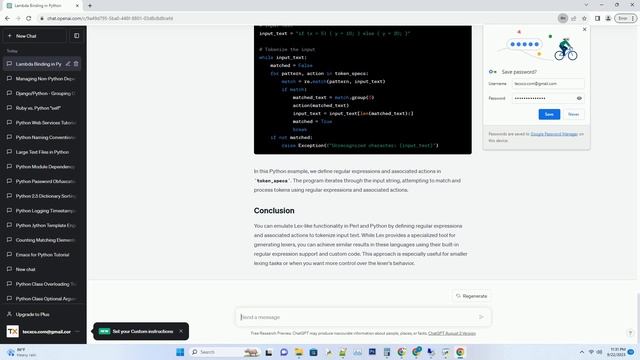Rename the Lambda Binding chat with the pencil icon

68,64
